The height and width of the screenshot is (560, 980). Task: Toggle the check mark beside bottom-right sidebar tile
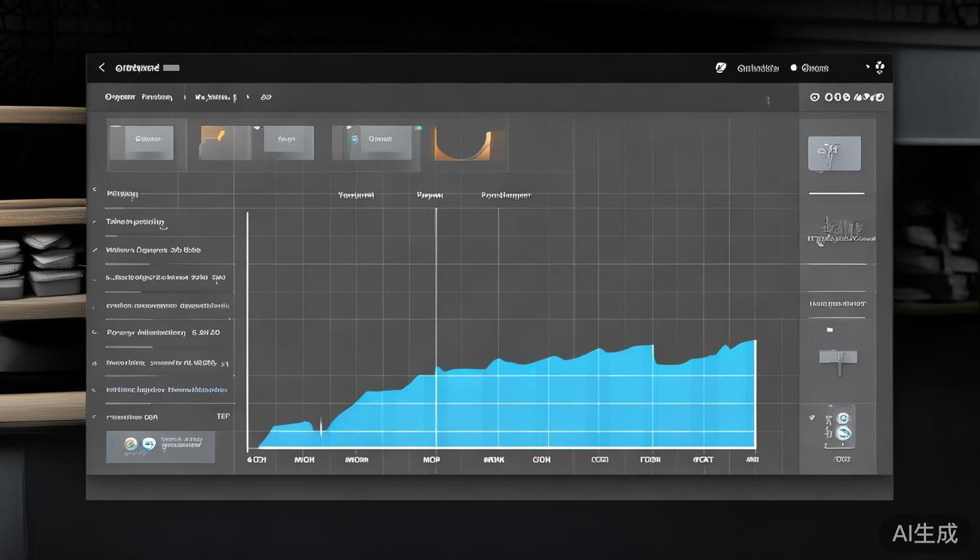click(x=812, y=418)
